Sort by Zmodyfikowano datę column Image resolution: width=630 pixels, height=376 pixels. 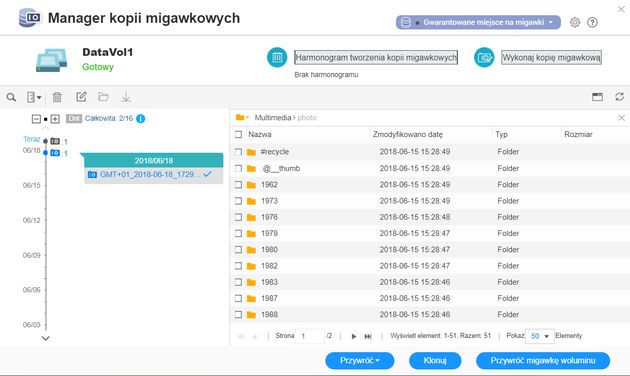407,134
